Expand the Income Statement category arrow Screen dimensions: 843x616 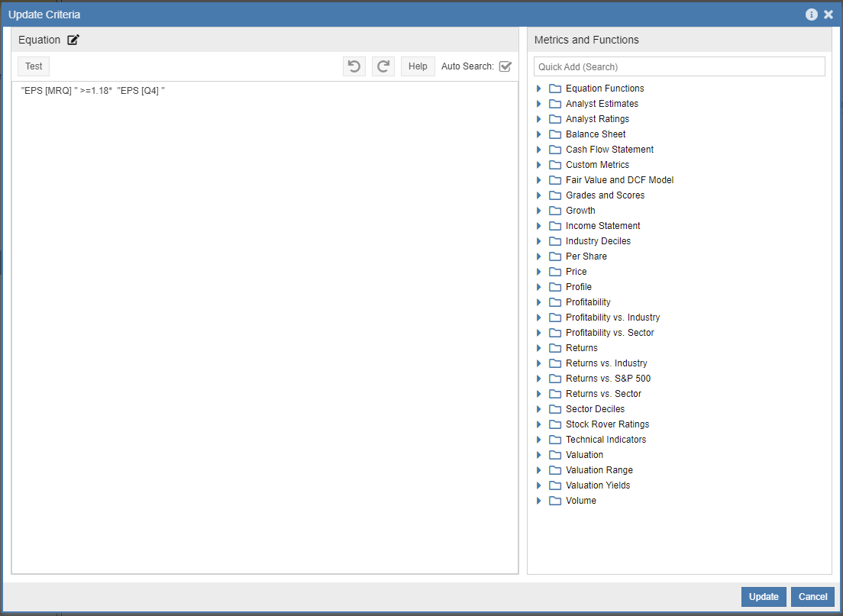(x=539, y=226)
